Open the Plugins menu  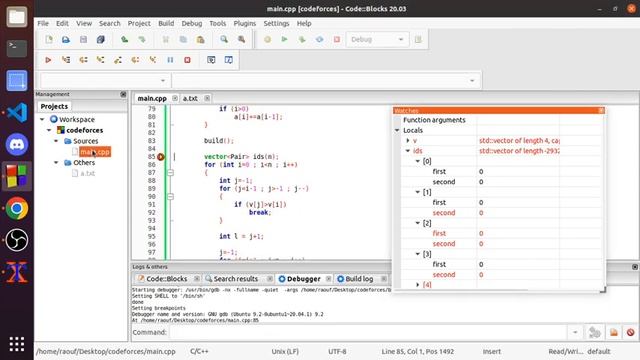pyautogui.click(x=244, y=23)
